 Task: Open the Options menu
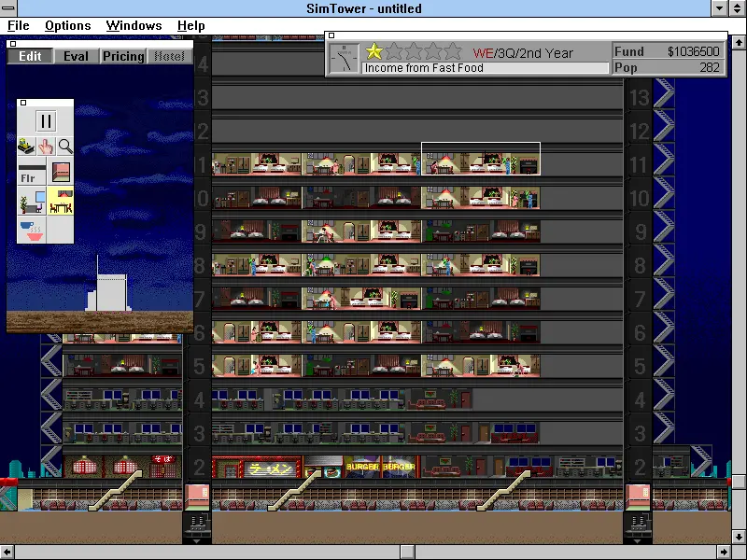point(68,25)
